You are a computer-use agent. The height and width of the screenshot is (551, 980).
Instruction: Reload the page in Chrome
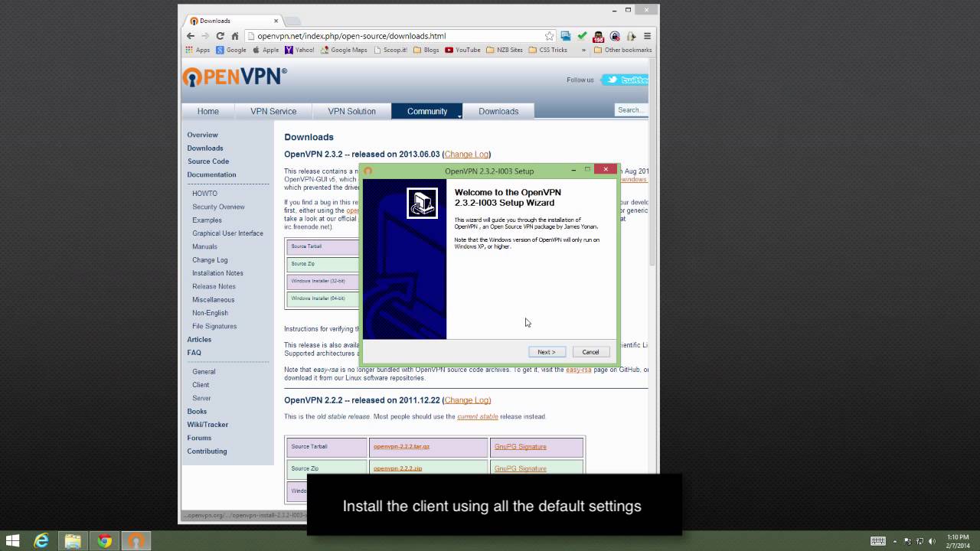click(x=220, y=36)
